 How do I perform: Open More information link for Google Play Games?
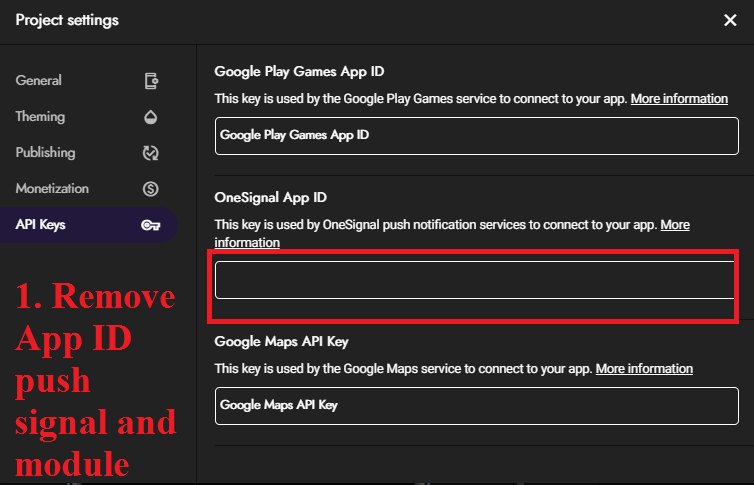(679, 99)
